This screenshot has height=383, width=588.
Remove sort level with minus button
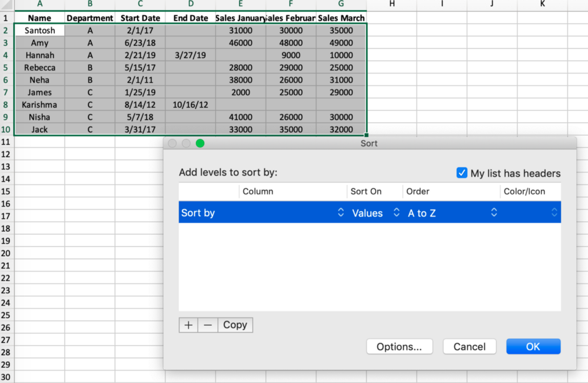[x=208, y=325]
